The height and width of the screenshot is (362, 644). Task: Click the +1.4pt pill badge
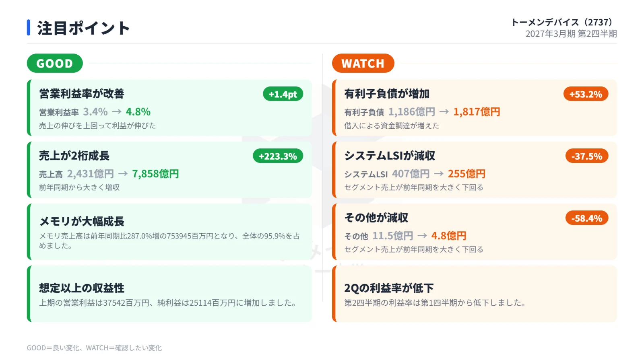(x=283, y=94)
